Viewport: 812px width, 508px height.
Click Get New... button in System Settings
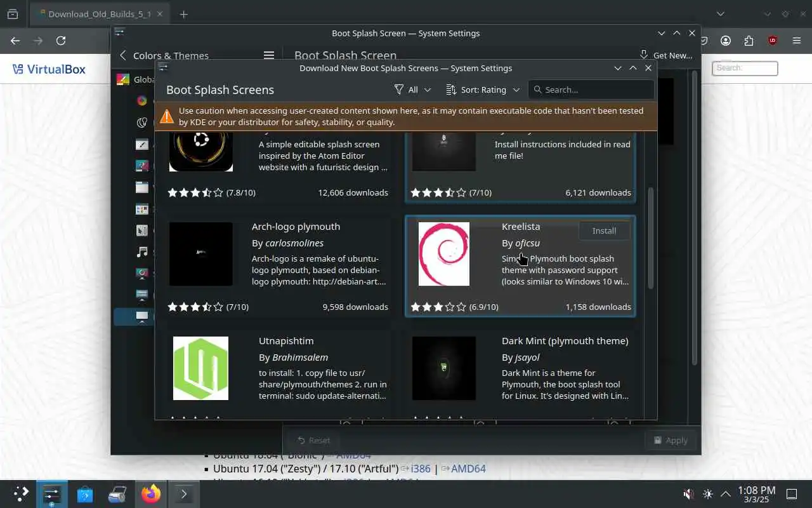pyautogui.click(x=665, y=55)
